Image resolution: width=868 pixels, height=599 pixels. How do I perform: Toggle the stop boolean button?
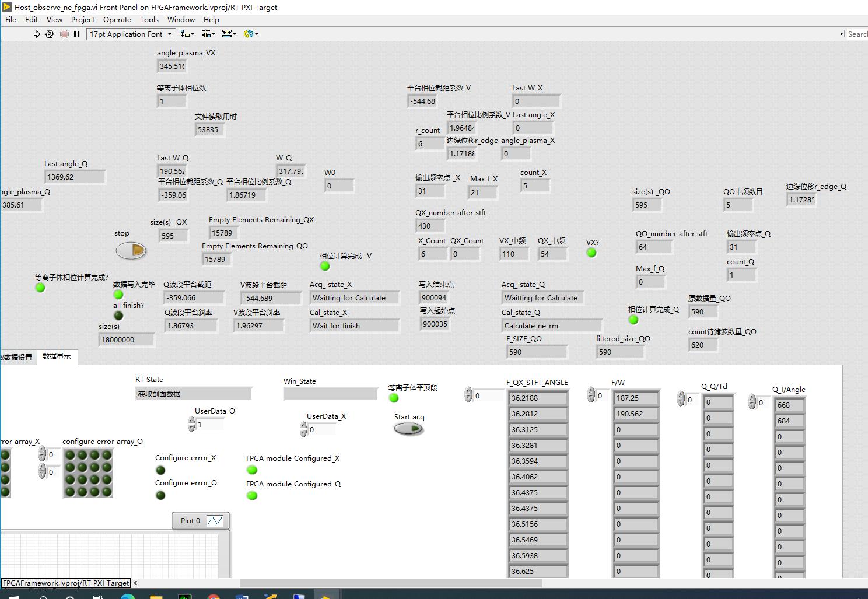pos(131,251)
